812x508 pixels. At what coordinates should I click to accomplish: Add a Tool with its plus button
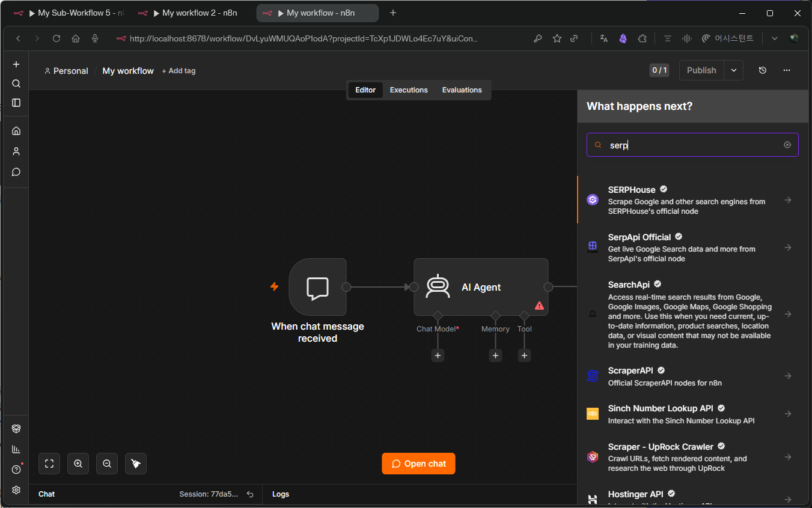tap(524, 355)
